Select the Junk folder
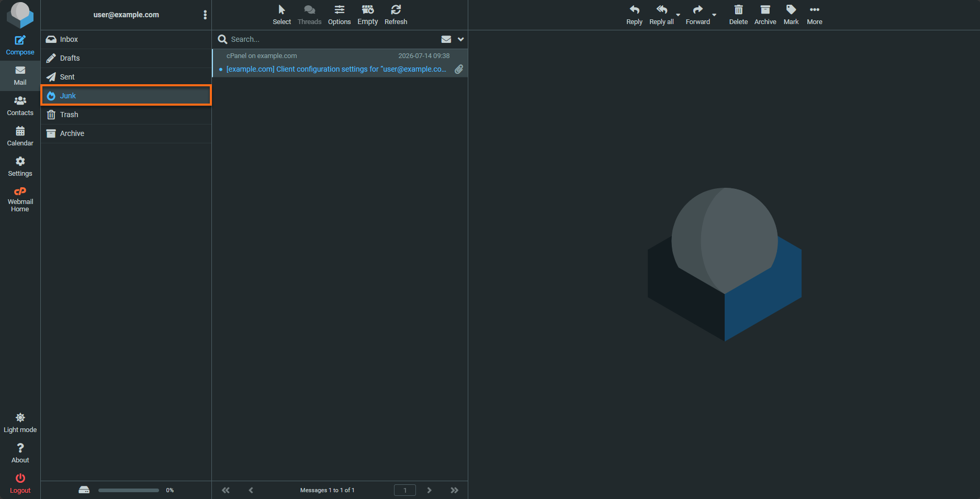 [x=126, y=96]
